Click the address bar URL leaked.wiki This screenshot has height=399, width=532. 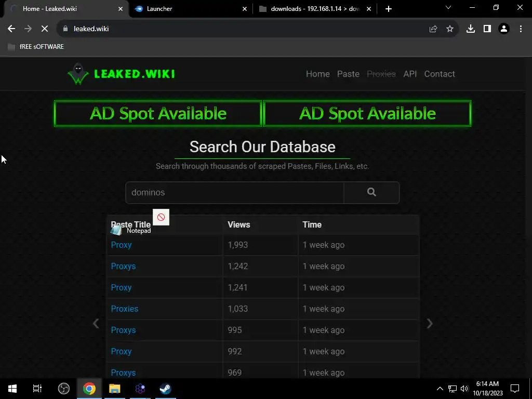coord(91,29)
